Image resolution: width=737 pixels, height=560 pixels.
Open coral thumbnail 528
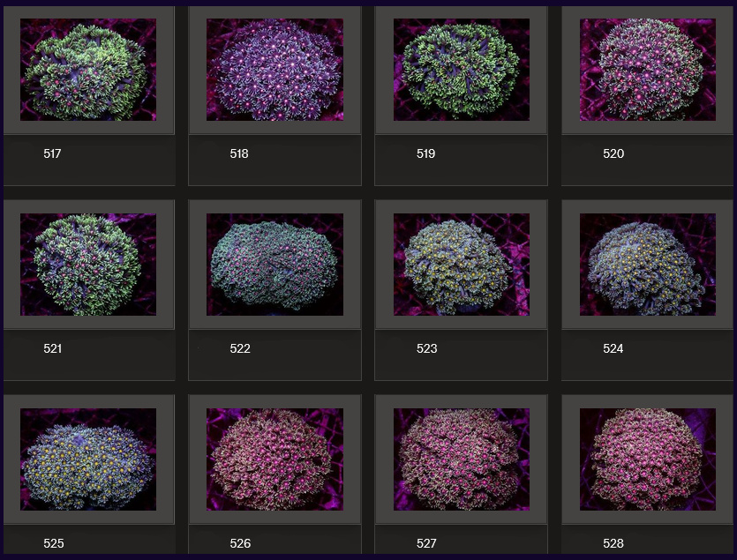(648, 459)
